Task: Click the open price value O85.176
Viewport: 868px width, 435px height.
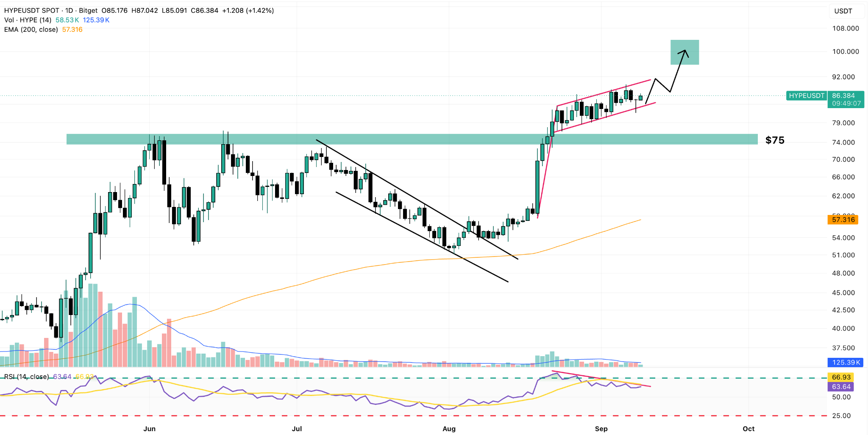Action: pos(114,11)
